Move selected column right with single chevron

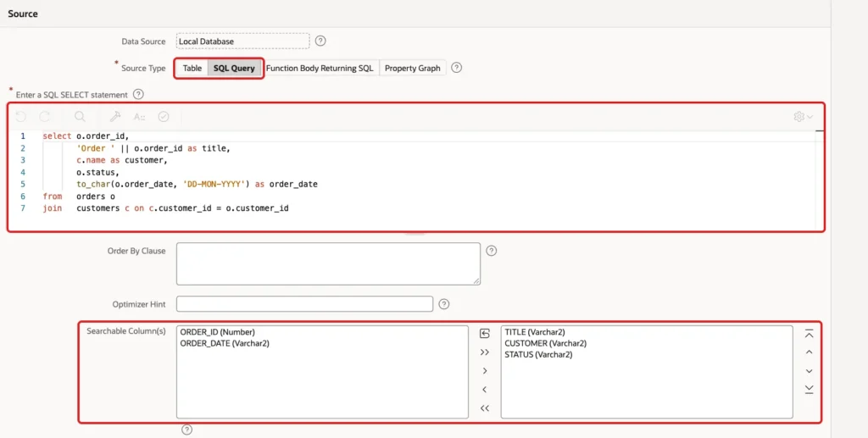click(485, 371)
